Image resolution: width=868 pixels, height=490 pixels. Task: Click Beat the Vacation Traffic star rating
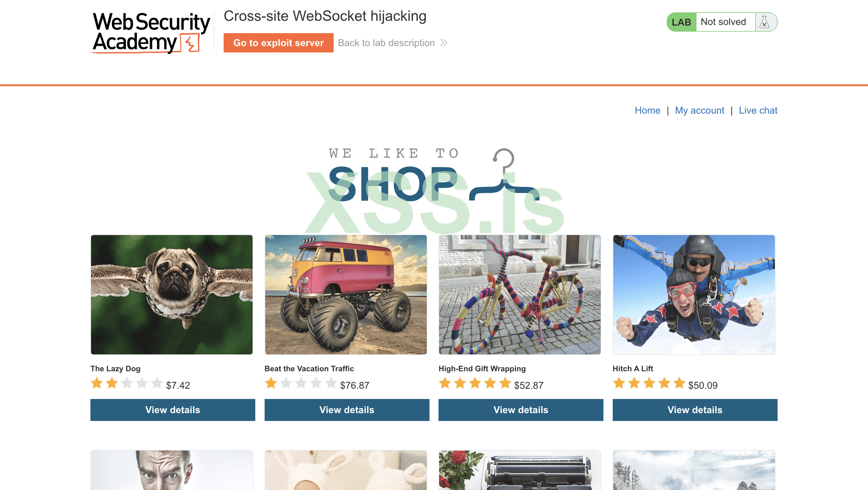click(x=300, y=383)
